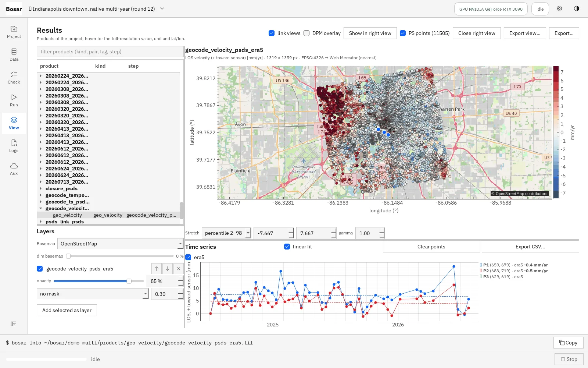Sort by the step column header
Image resolution: width=588 pixels, height=368 pixels.
[x=133, y=66]
